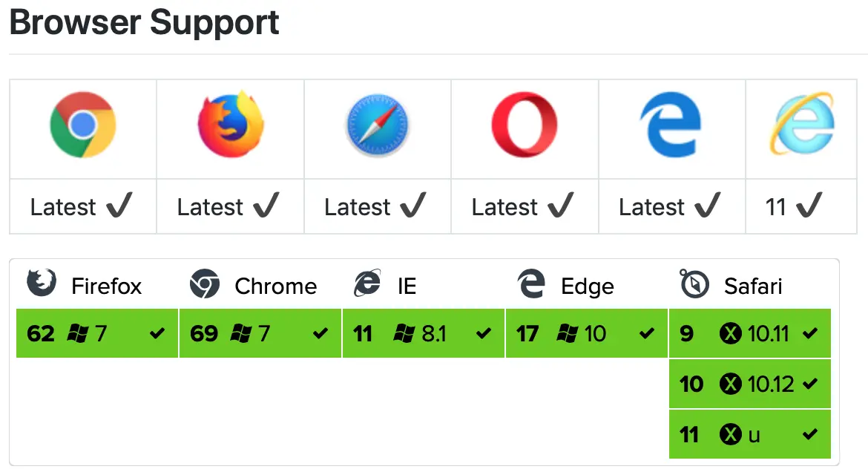Screen dimensions: 868x472
Task: Click the red Opera logo
Action: [525, 125]
